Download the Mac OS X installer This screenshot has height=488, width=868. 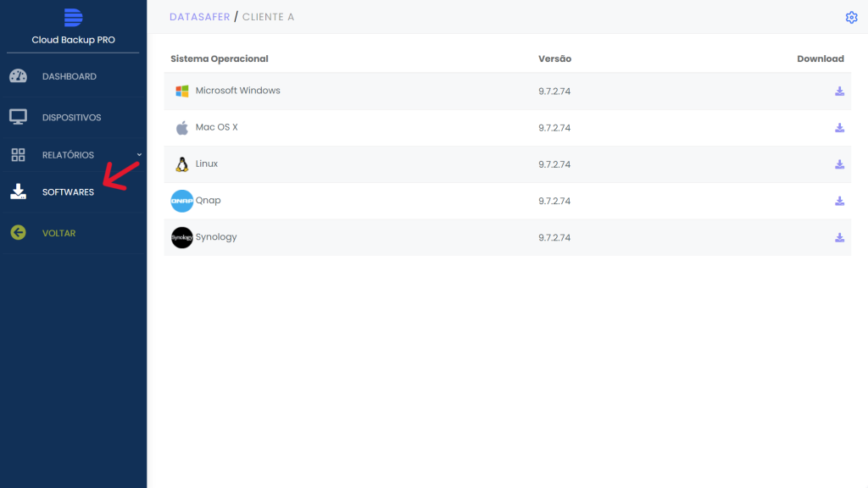click(x=839, y=128)
